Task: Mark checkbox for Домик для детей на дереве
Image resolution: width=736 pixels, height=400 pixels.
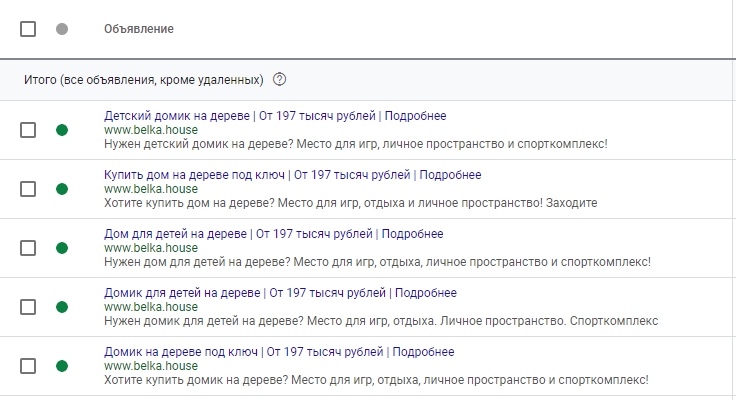Action: [28, 307]
